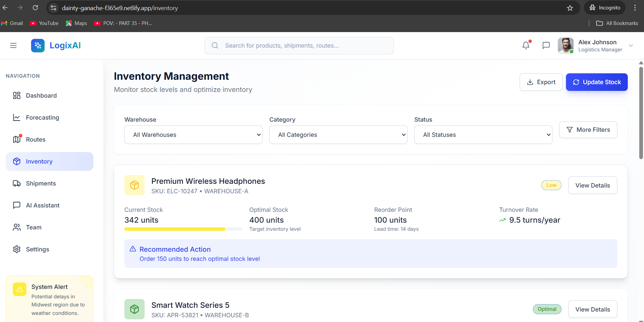The height and width of the screenshot is (322, 644).
Task: Open the All Bookmarks folder
Action: tap(617, 23)
